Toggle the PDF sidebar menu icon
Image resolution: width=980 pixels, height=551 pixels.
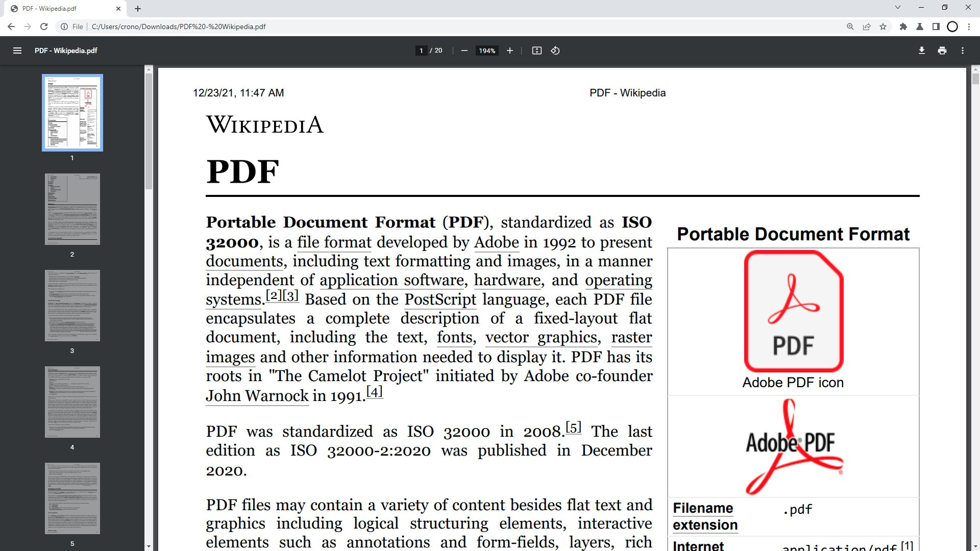point(17,51)
